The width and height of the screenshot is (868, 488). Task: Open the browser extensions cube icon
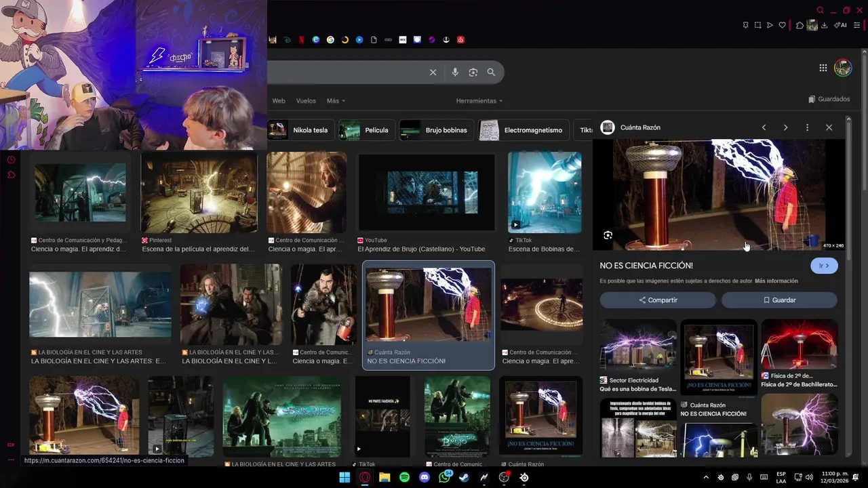800,25
